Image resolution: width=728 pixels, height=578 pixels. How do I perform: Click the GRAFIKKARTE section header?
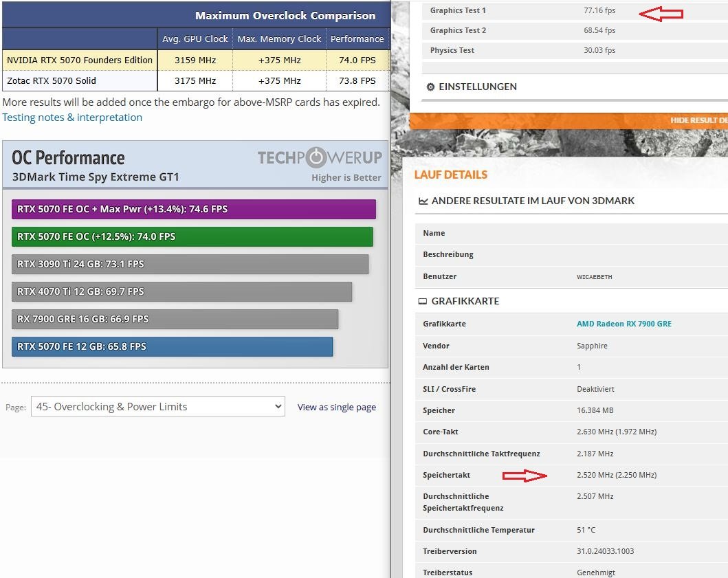(x=465, y=301)
